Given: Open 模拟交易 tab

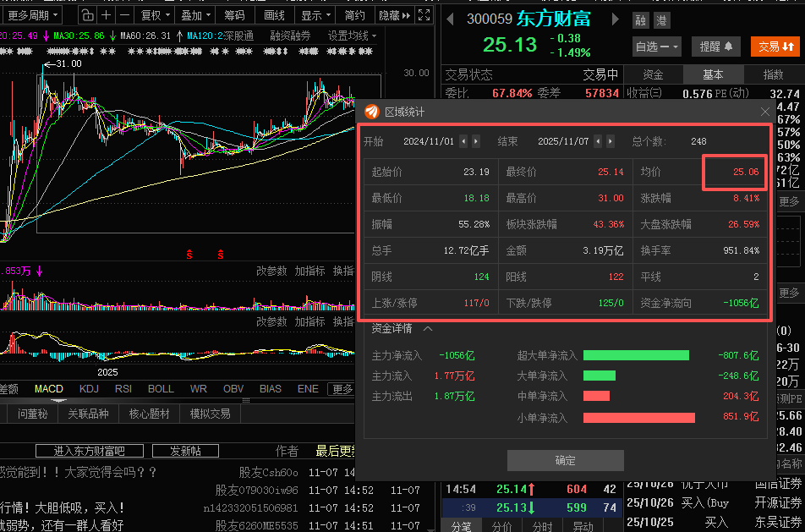Looking at the screenshot, I should [x=211, y=414].
